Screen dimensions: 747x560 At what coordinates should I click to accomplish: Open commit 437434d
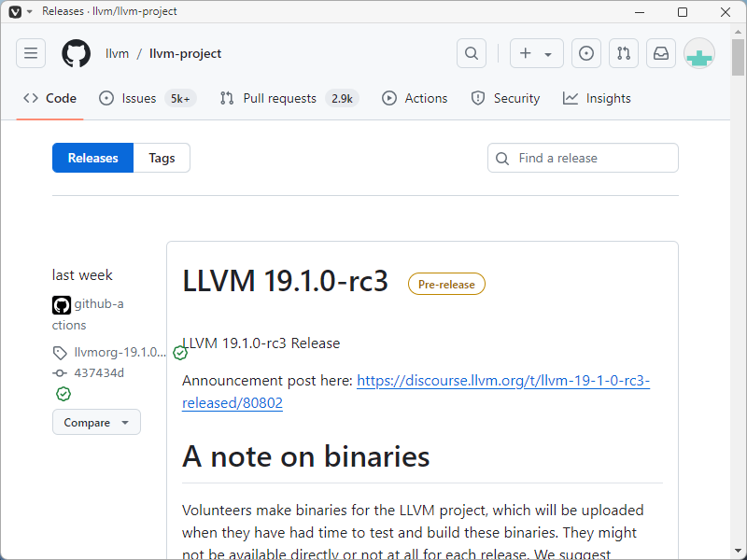point(99,372)
